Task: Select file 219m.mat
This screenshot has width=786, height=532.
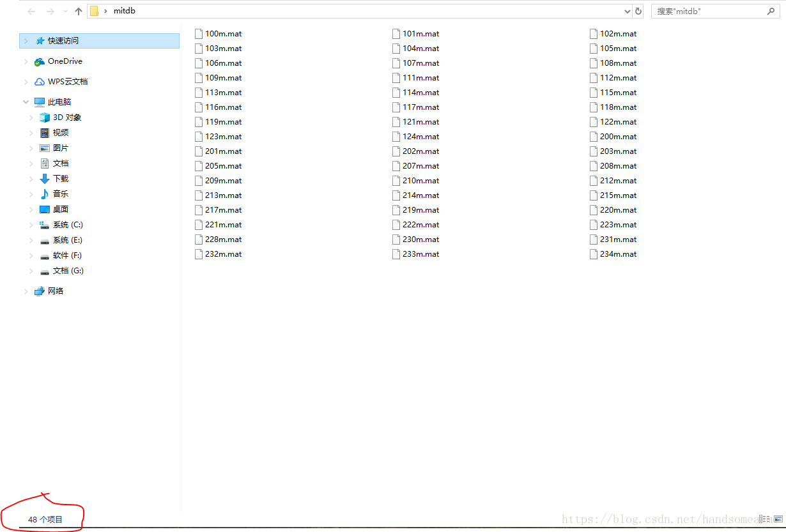Action: (421, 210)
